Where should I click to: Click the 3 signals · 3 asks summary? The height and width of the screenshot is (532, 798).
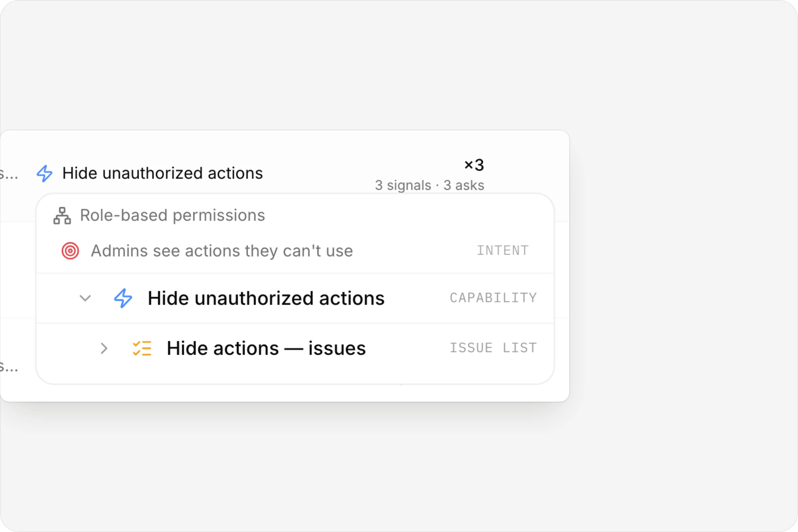(430, 186)
